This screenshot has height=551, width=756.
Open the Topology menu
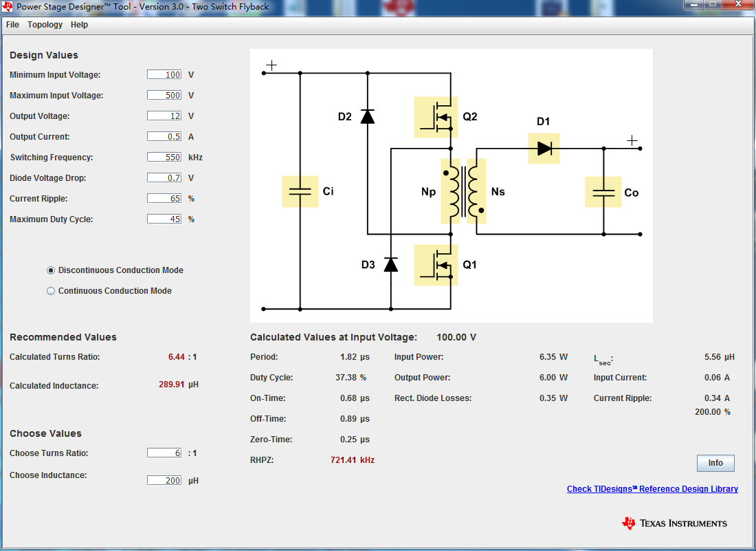pyautogui.click(x=45, y=25)
